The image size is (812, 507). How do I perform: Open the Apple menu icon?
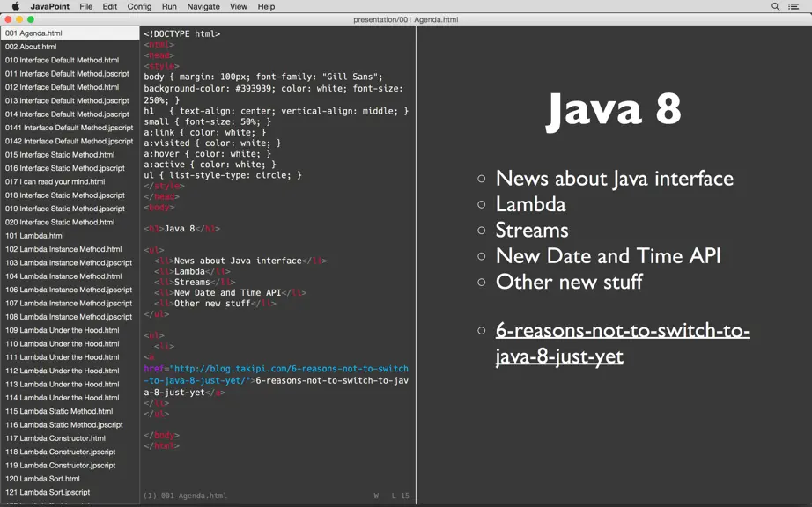(x=16, y=6)
